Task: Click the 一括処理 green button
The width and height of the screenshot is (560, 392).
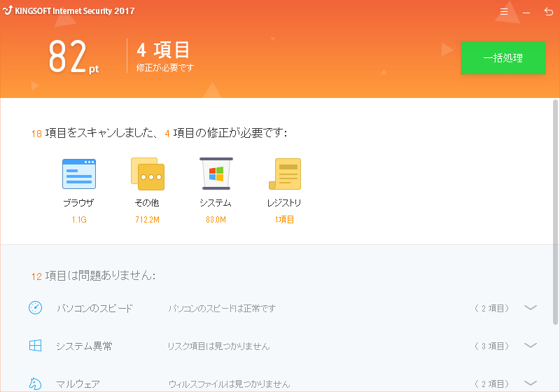Action: click(503, 58)
